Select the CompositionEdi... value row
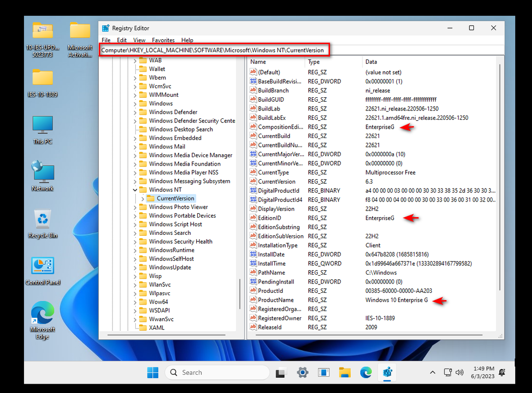 pos(373,127)
